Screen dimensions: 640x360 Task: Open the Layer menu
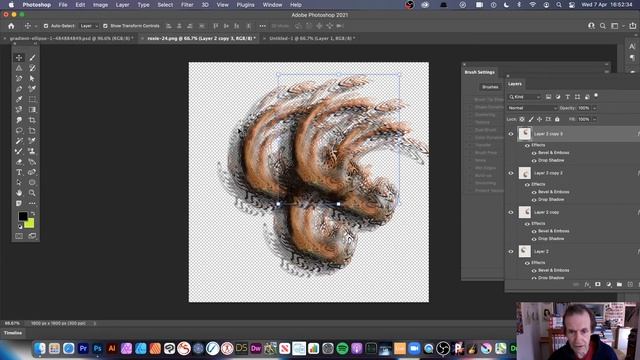tap(122, 5)
